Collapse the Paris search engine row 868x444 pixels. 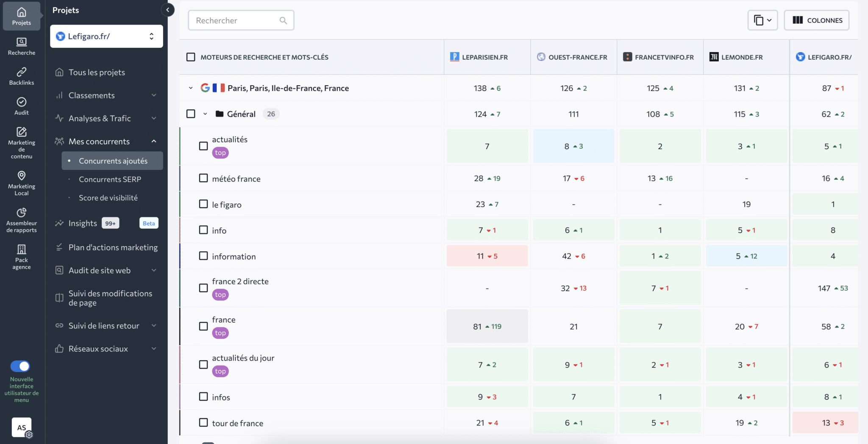point(191,88)
